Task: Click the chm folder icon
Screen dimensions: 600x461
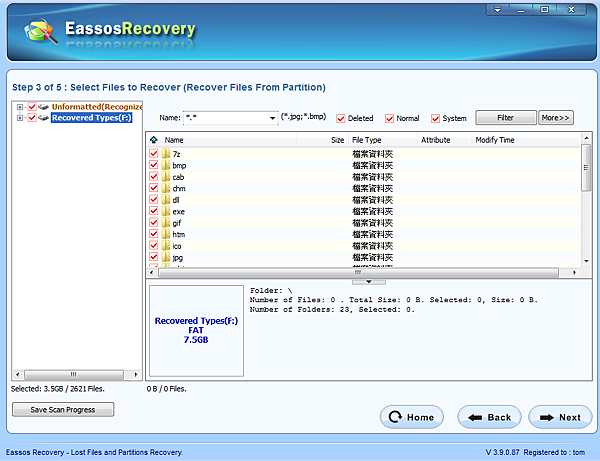Action: [x=166, y=188]
